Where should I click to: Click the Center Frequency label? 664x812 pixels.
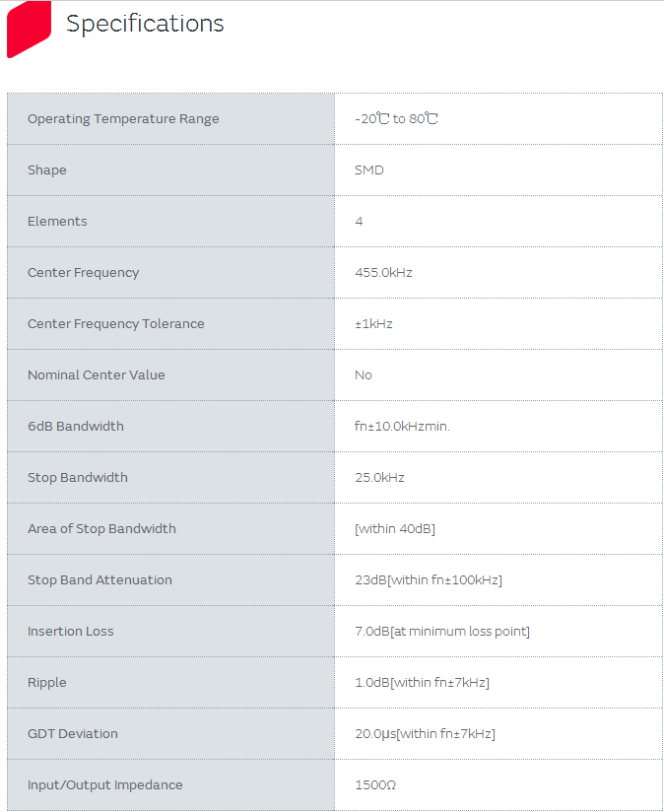pyautogui.click(x=84, y=273)
